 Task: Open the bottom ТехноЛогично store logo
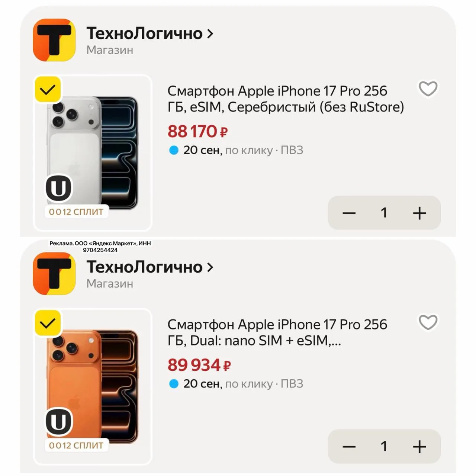coord(54,274)
